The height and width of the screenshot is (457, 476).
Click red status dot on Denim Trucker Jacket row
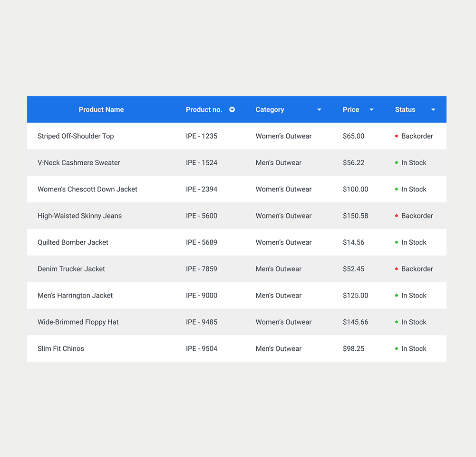click(397, 269)
